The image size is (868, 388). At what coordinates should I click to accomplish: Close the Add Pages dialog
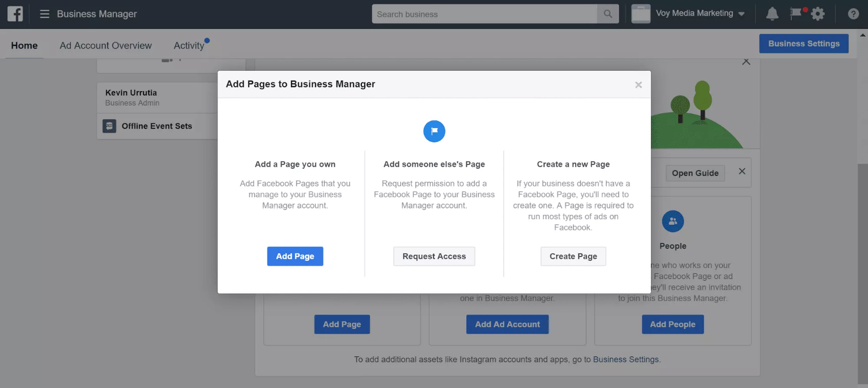(638, 85)
